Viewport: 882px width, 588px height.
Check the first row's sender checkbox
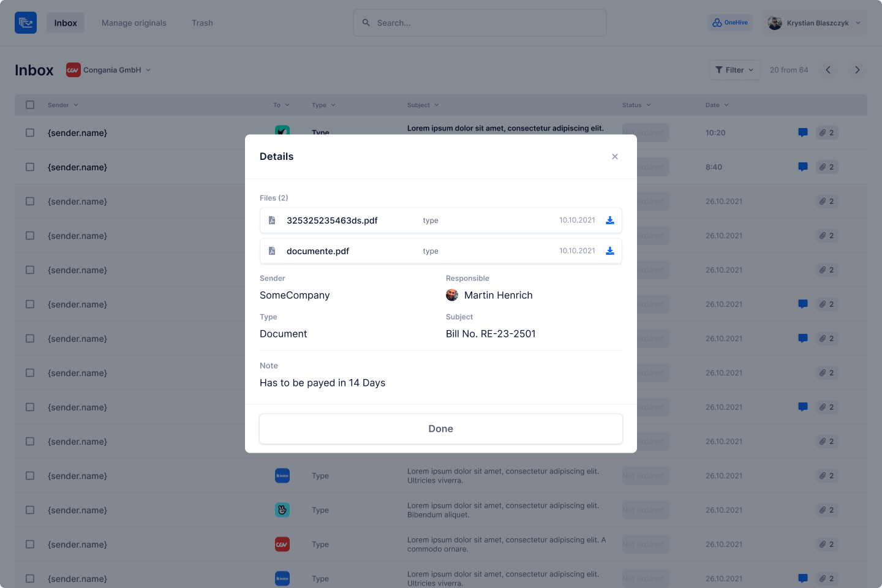tap(30, 133)
